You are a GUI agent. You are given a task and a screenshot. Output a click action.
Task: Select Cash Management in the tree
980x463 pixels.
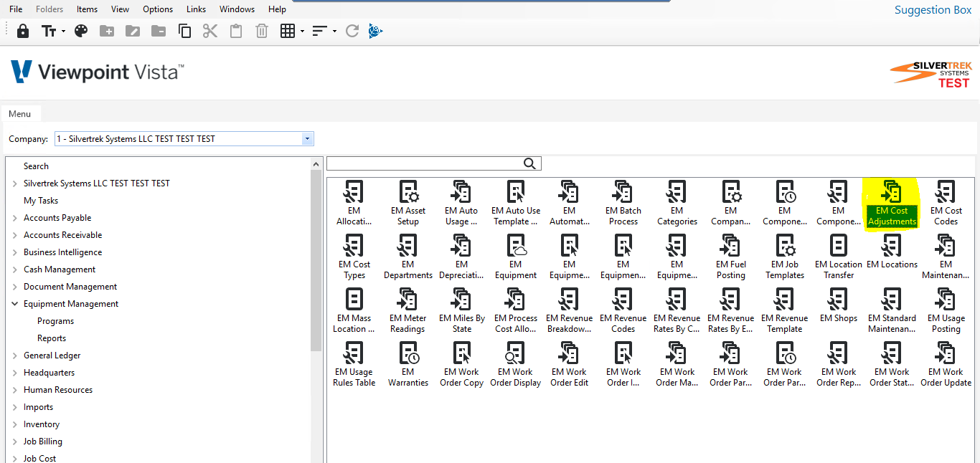pos(60,269)
